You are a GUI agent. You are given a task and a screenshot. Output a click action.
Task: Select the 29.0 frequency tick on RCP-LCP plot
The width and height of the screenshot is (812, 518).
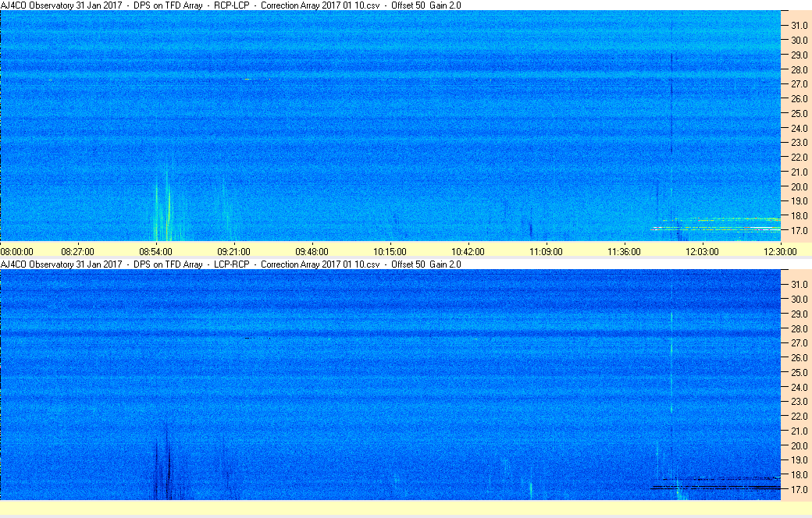(x=799, y=55)
